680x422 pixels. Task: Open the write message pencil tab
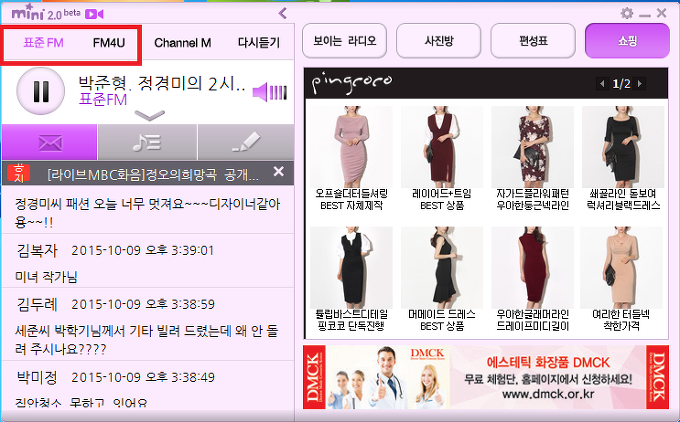[x=246, y=142]
